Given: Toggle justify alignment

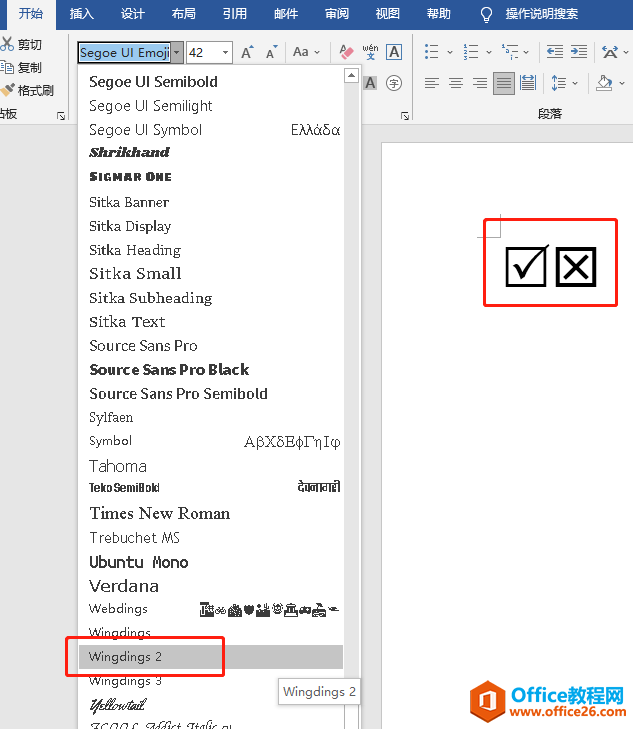Looking at the screenshot, I should coord(504,83).
